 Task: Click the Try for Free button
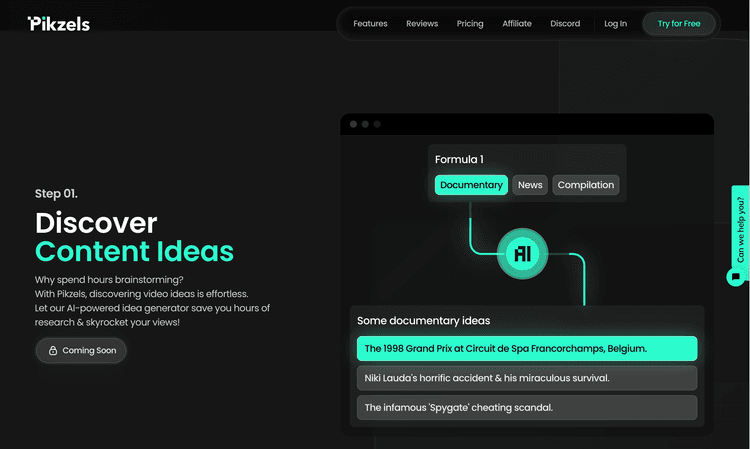click(x=679, y=23)
